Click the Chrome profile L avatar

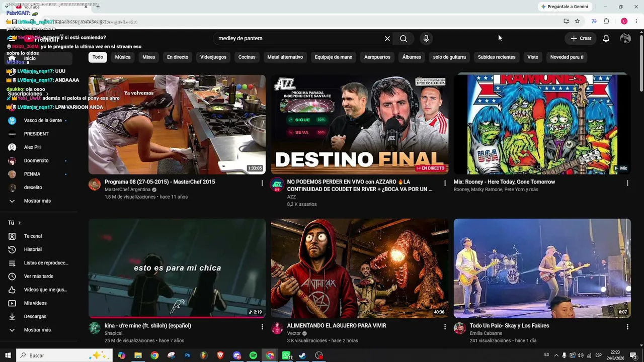tap(624, 21)
